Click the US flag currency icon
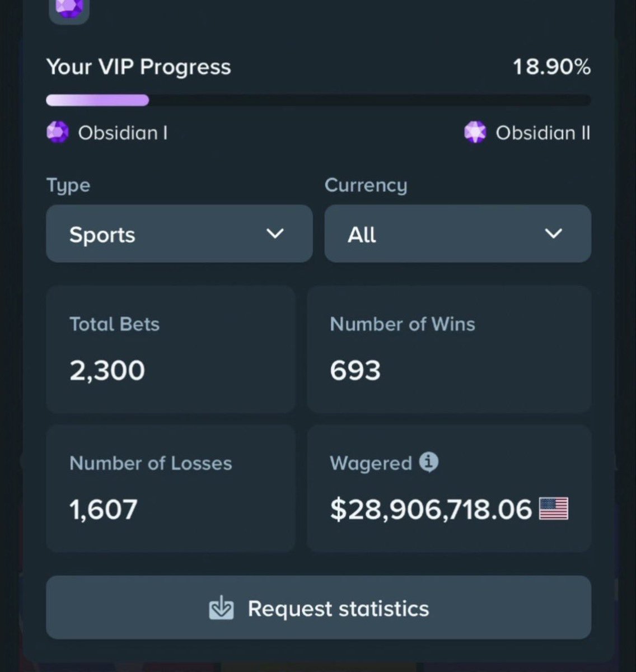Screen dimensions: 636x672 point(554,508)
